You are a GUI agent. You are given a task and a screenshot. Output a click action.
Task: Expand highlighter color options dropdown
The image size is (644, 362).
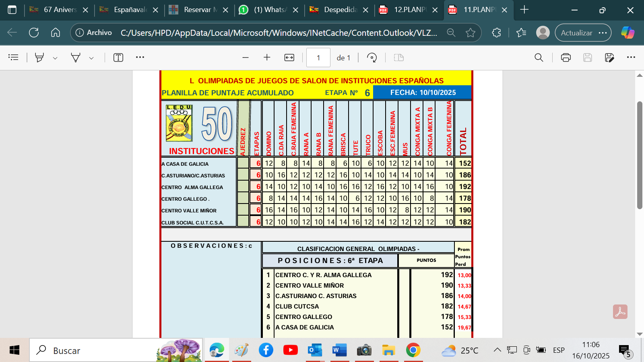pos(55,58)
